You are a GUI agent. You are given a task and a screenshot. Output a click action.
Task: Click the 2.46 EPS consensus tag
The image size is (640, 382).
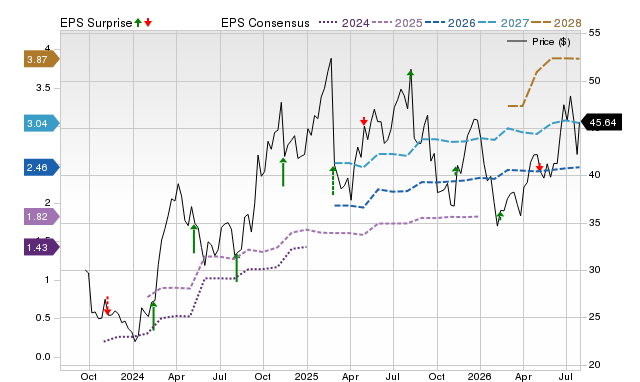(x=41, y=167)
